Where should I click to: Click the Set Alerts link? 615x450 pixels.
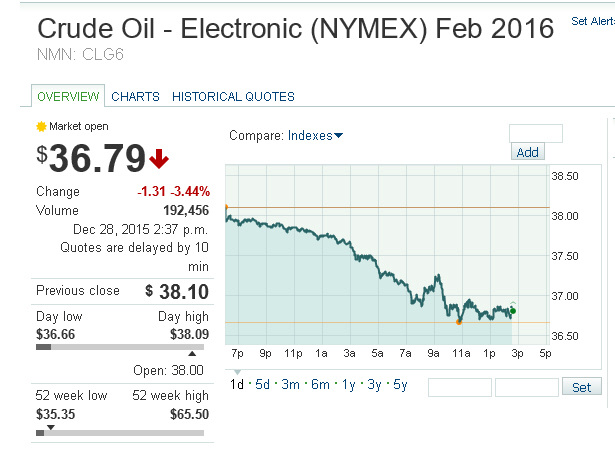(592, 21)
